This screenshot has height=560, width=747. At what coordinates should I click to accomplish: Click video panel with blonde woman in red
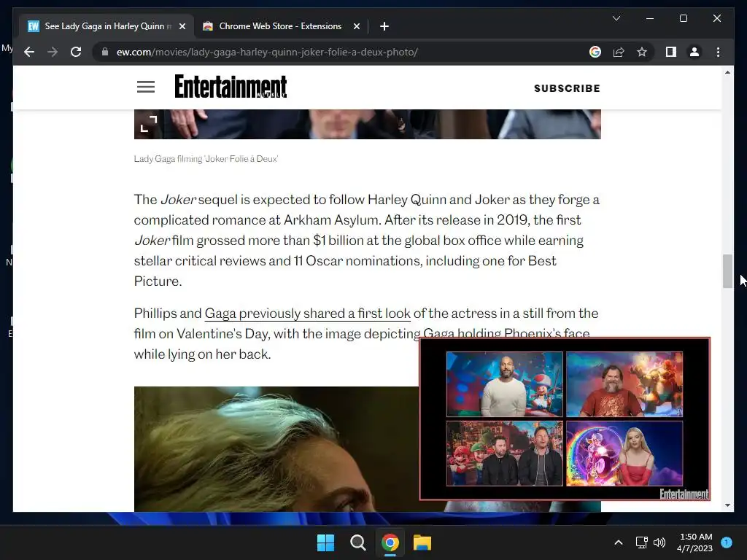[x=624, y=454]
